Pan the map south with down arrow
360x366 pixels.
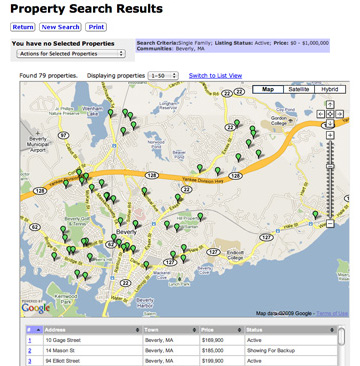330,123
